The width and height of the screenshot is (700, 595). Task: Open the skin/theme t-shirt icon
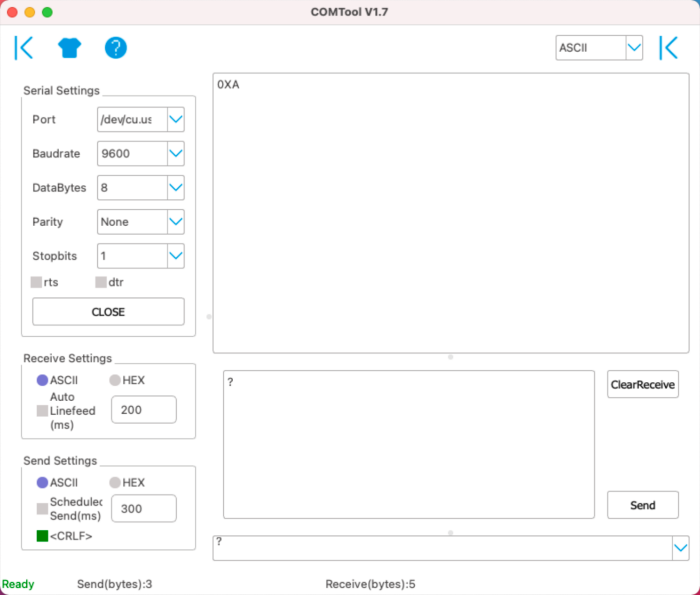[x=69, y=47]
